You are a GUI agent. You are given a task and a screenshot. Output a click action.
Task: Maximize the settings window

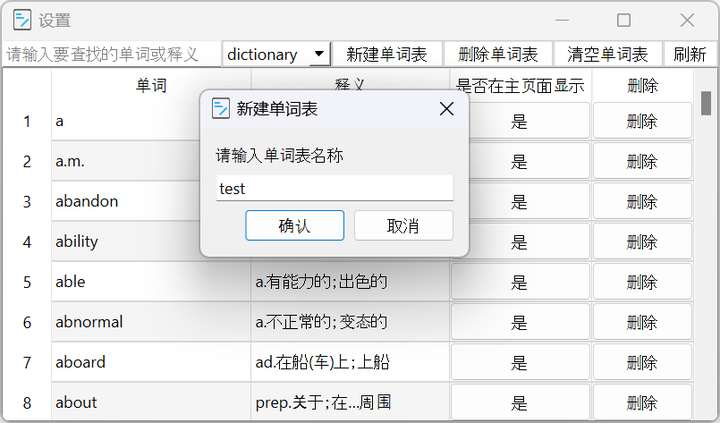point(624,20)
